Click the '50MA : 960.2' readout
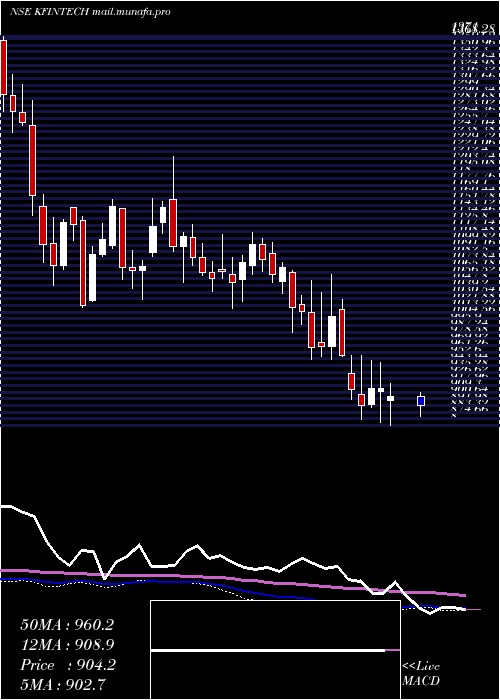 67,625
